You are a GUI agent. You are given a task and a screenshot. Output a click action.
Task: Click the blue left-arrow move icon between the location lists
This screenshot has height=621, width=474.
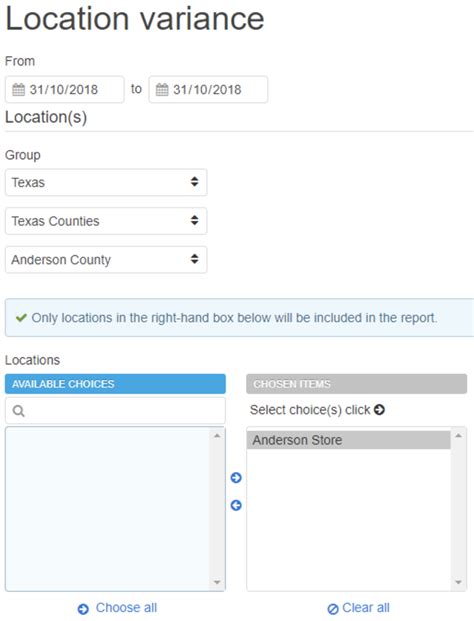[236, 505]
